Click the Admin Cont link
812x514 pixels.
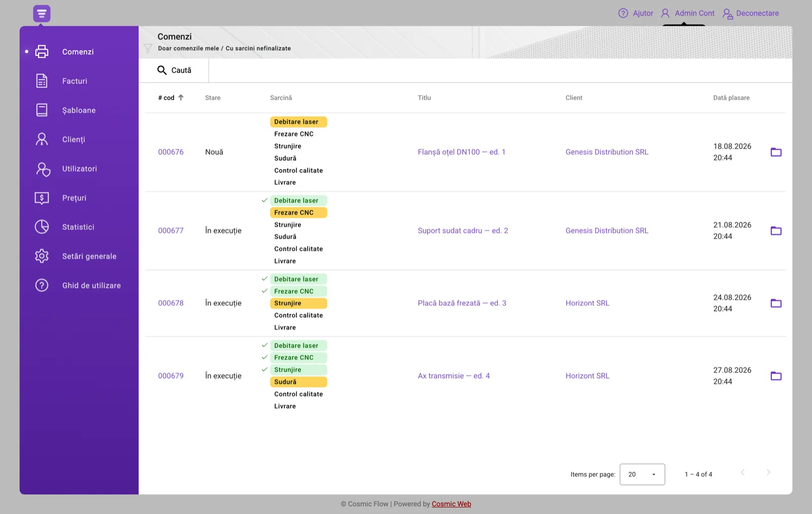point(688,13)
